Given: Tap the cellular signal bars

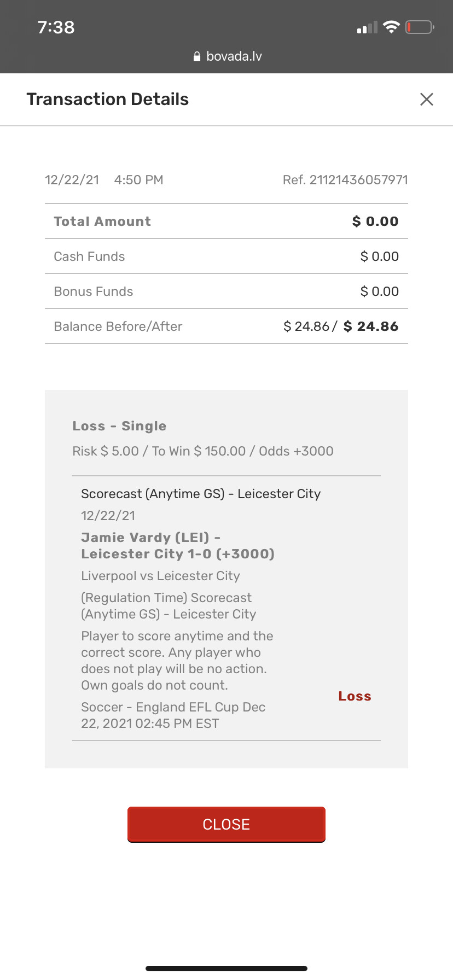Looking at the screenshot, I should tap(367, 27).
